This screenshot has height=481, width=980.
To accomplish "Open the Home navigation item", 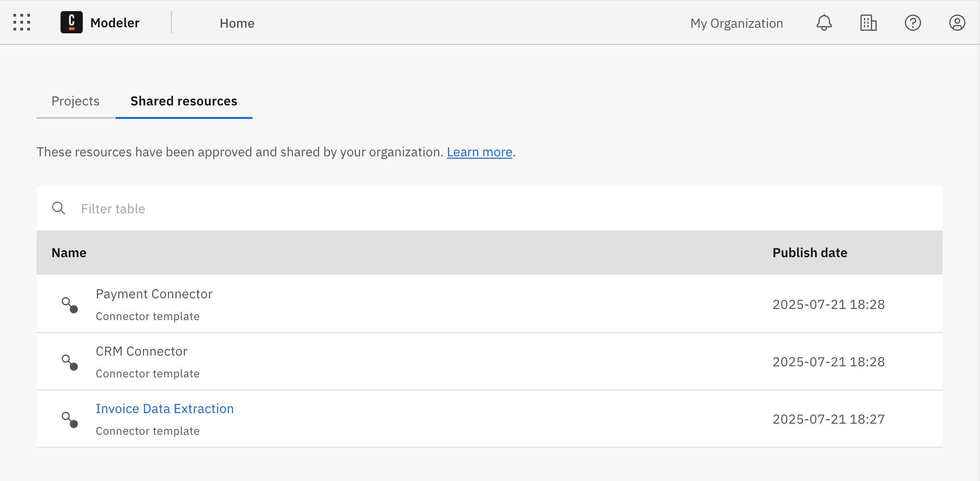I will click(x=237, y=23).
